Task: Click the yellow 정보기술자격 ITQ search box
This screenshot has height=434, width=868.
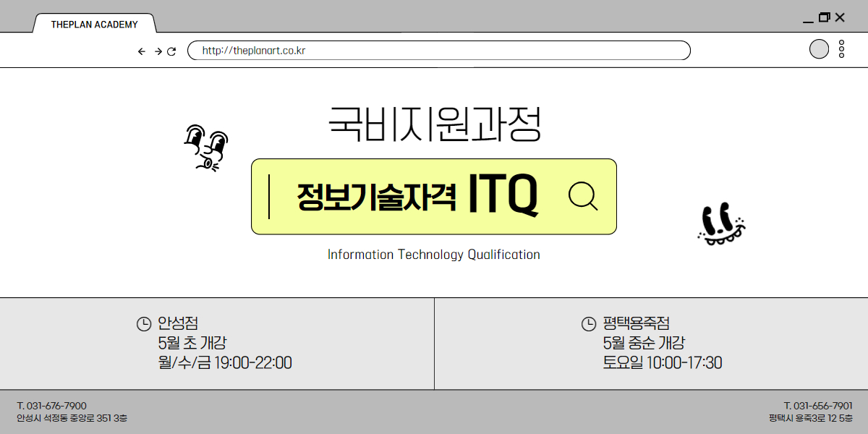Action: pos(434,197)
